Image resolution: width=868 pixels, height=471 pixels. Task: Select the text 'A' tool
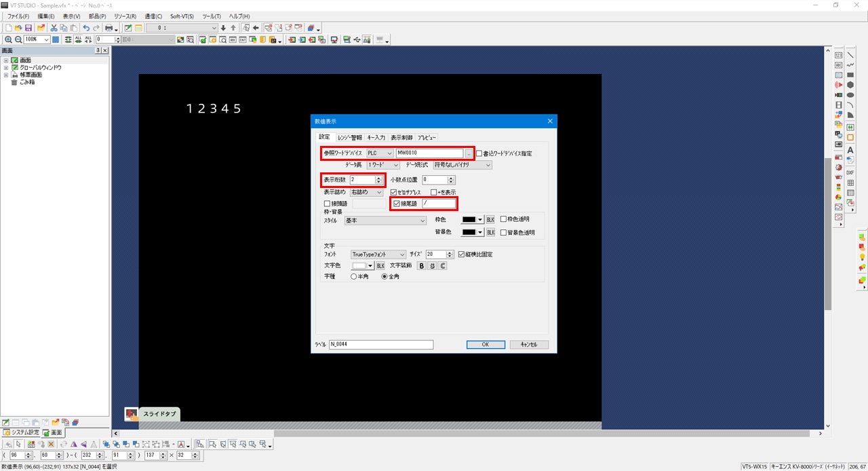[x=850, y=150]
